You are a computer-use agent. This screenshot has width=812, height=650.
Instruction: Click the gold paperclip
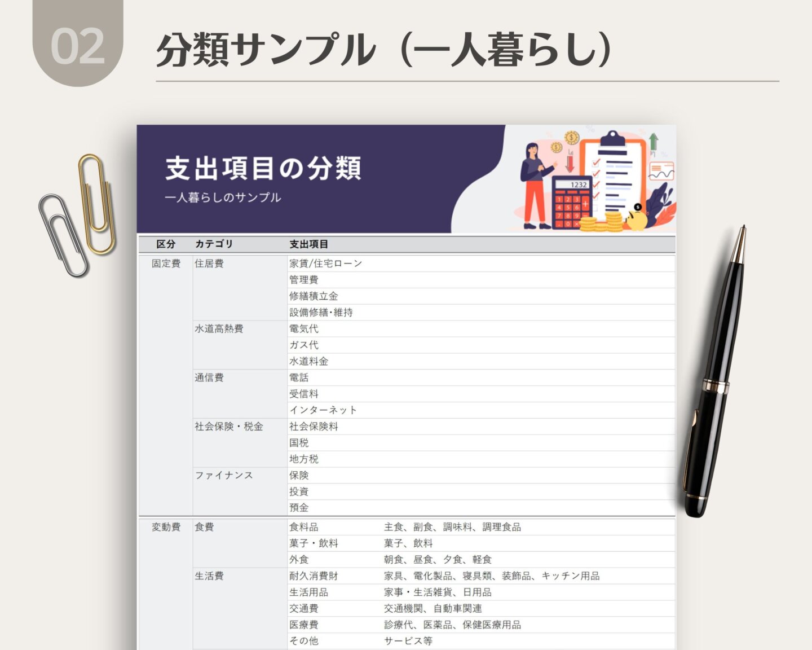[x=98, y=203]
